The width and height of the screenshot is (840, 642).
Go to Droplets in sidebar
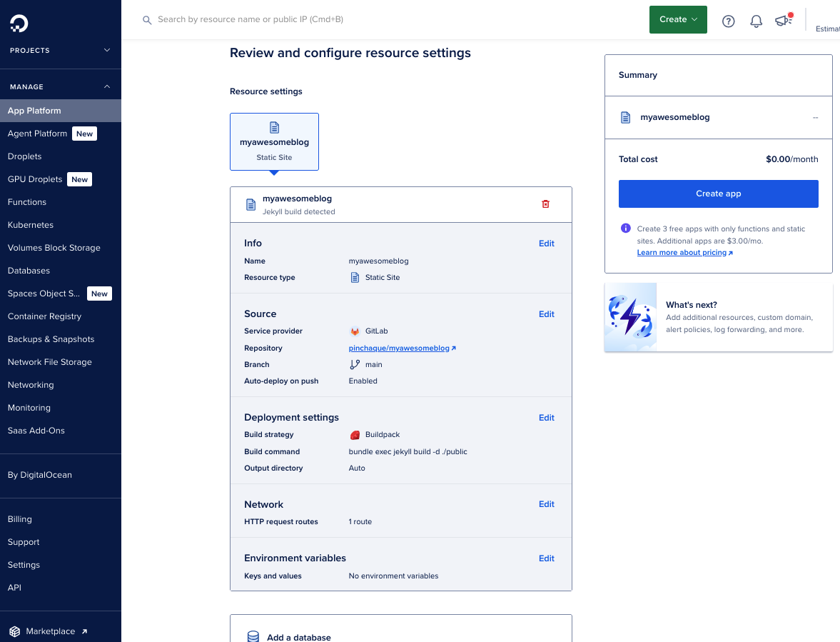25,156
